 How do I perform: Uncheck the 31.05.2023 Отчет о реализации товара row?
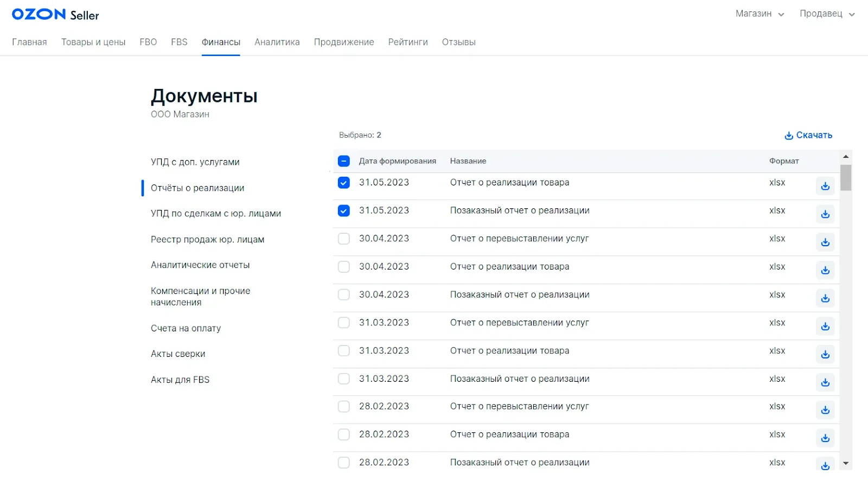pos(344,183)
